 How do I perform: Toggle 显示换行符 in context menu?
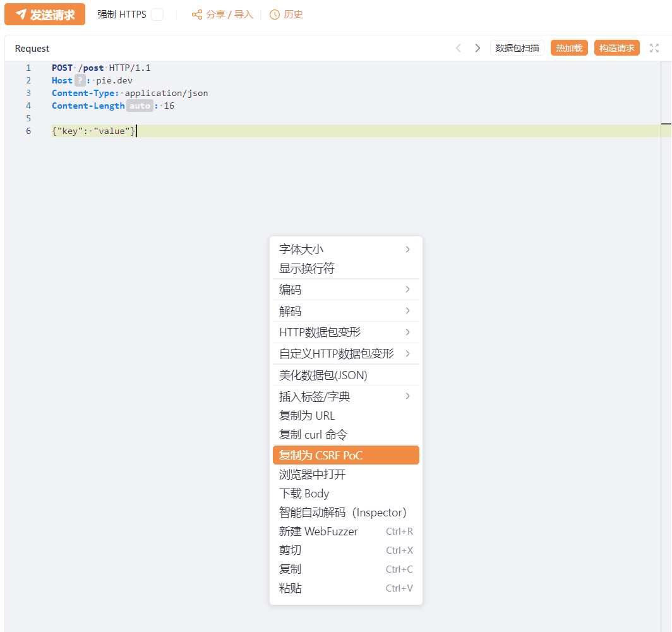coord(307,269)
